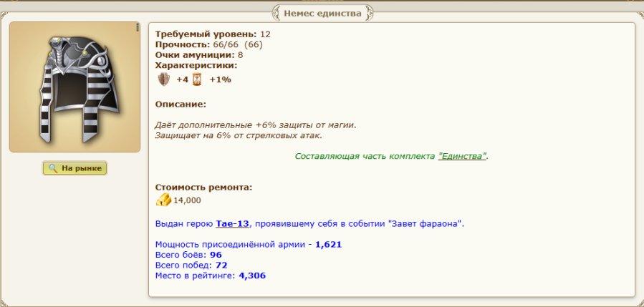Click the small info icon on item image

point(136,28)
